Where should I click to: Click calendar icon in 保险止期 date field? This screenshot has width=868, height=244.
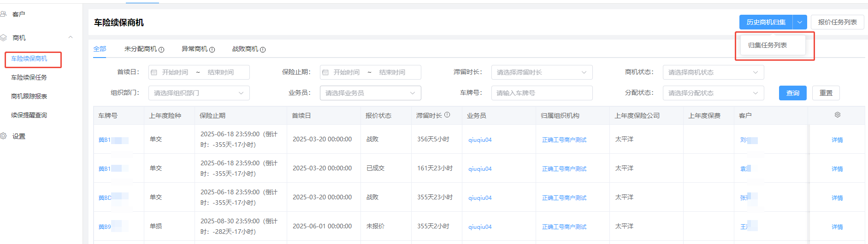[x=325, y=73]
